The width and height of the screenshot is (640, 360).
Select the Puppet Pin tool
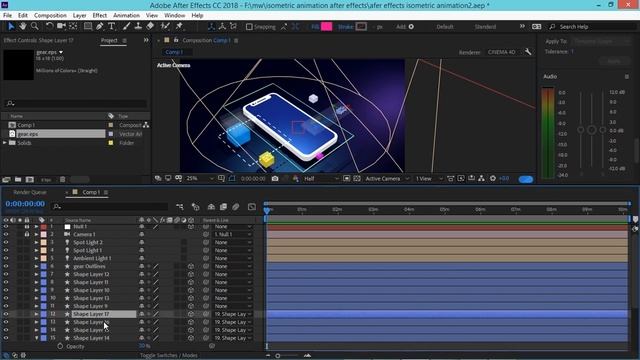click(x=179, y=27)
